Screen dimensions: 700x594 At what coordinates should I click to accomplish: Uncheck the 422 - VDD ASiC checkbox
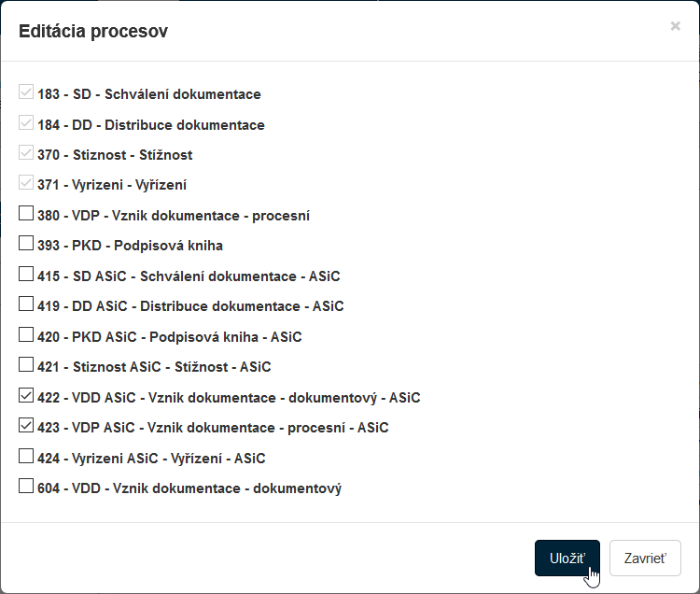[26, 397]
